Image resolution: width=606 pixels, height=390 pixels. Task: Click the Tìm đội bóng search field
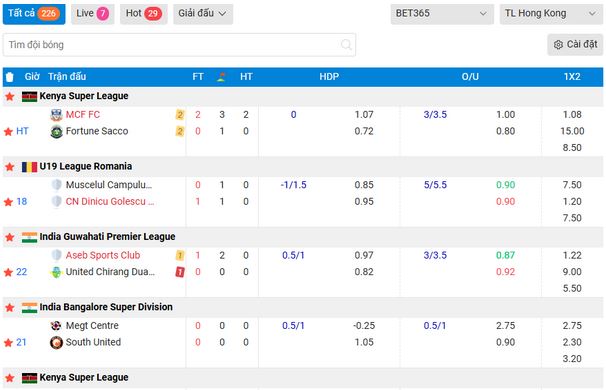tap(179, 45)
